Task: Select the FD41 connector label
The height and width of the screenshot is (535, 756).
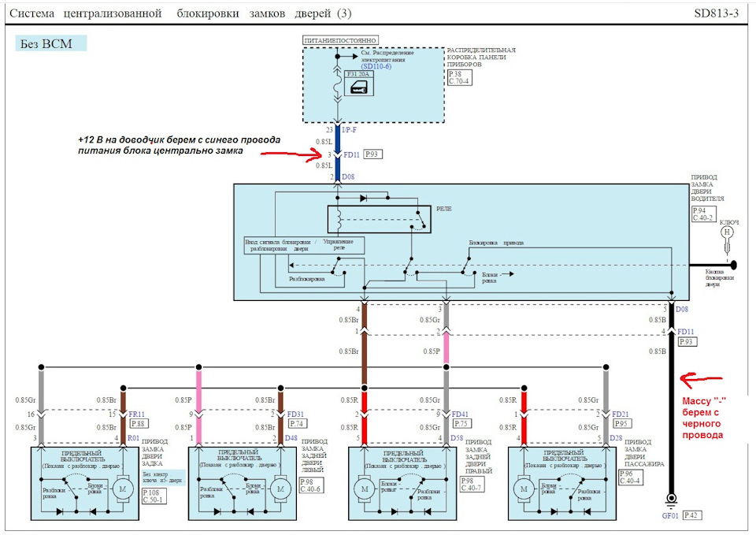Action: point(460,414)
